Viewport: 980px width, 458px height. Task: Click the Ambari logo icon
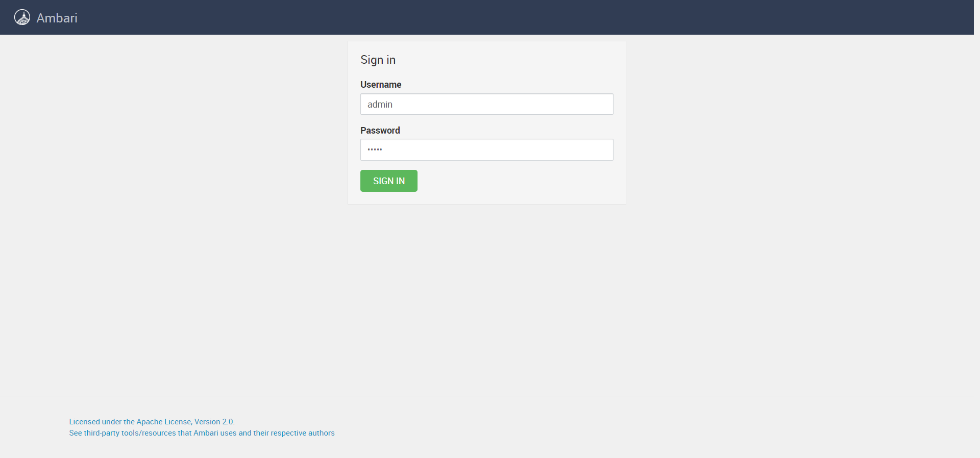pyautogui.click(x=22, y=17)
